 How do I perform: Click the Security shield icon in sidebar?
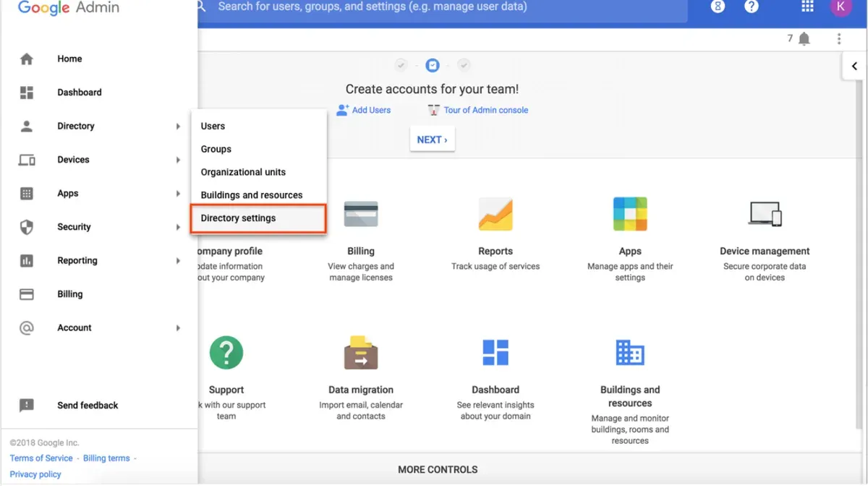[27, 227]
